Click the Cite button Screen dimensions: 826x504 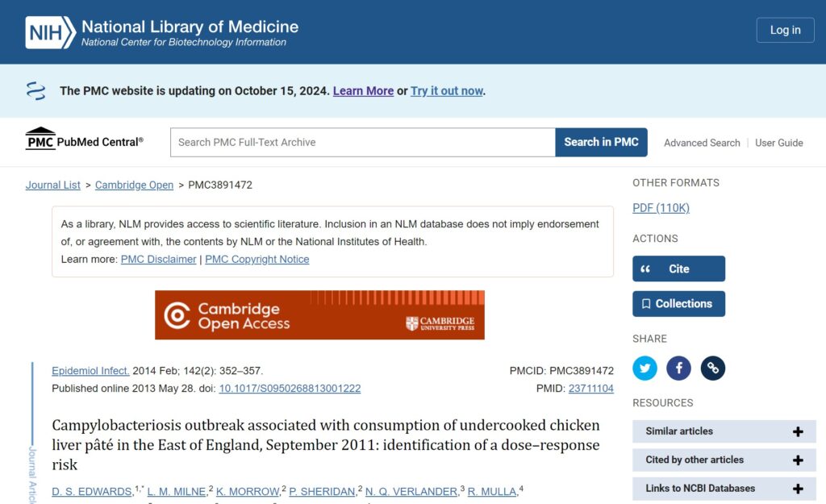pyautogui.click(x=678, y=269)
